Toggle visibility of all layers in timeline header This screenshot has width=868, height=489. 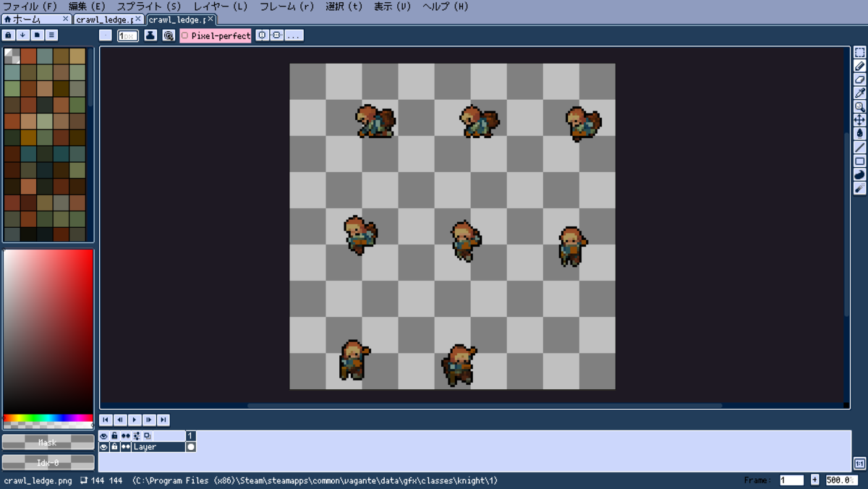103,436
